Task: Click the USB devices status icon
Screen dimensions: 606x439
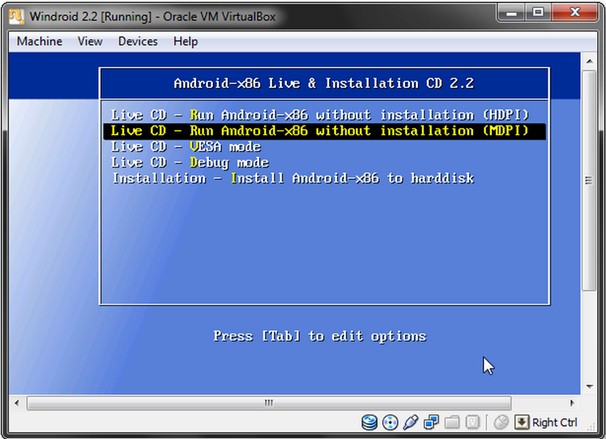Action: point(410,422)
